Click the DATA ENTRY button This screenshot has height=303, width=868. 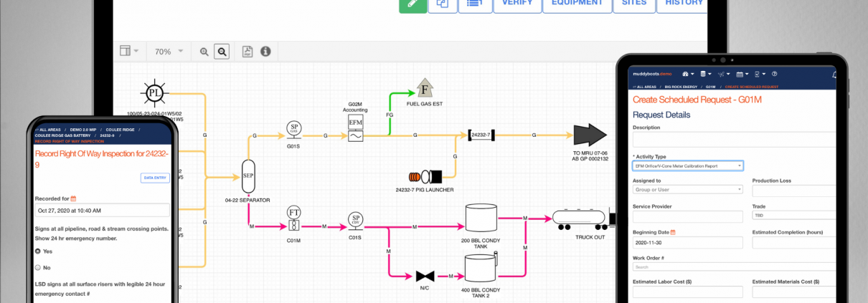point(155,178)
